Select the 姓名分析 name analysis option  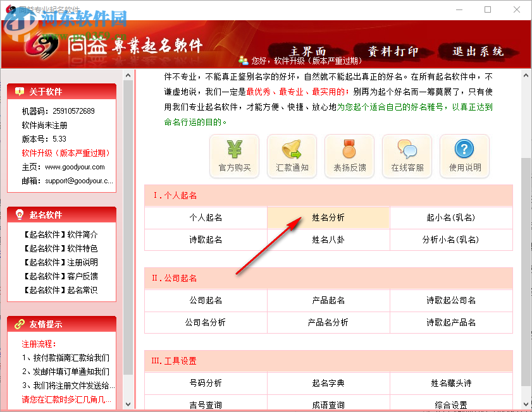click(x=328, y=217)
